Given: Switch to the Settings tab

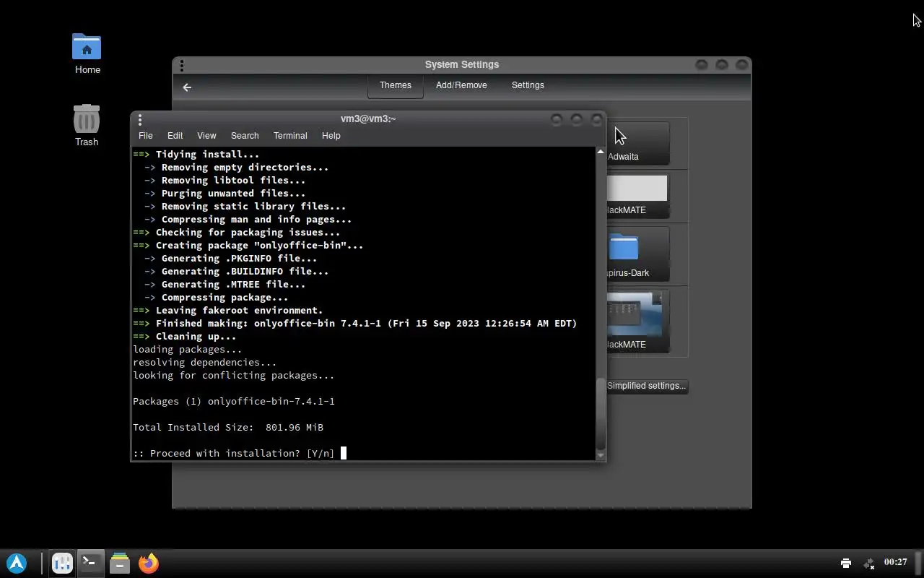Looking at the screenshot, I should [x=528, y=85].
